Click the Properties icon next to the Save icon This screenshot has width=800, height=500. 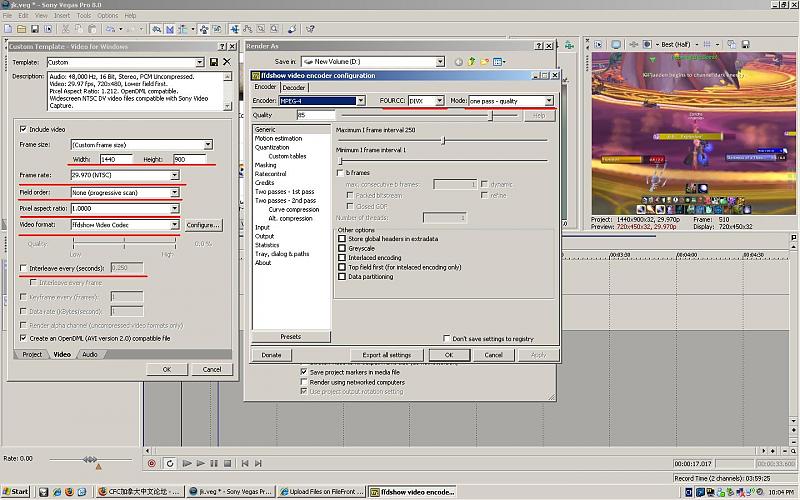click(x=48, y=30)
